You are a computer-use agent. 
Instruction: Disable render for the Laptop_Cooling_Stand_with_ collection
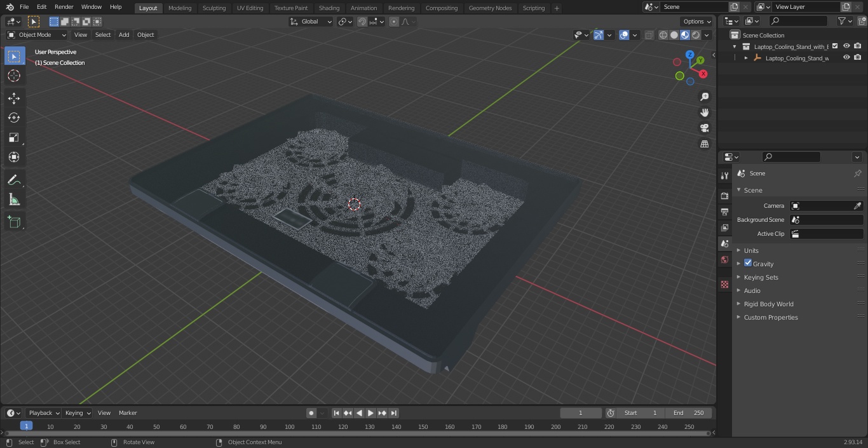[x=858, y=46]
